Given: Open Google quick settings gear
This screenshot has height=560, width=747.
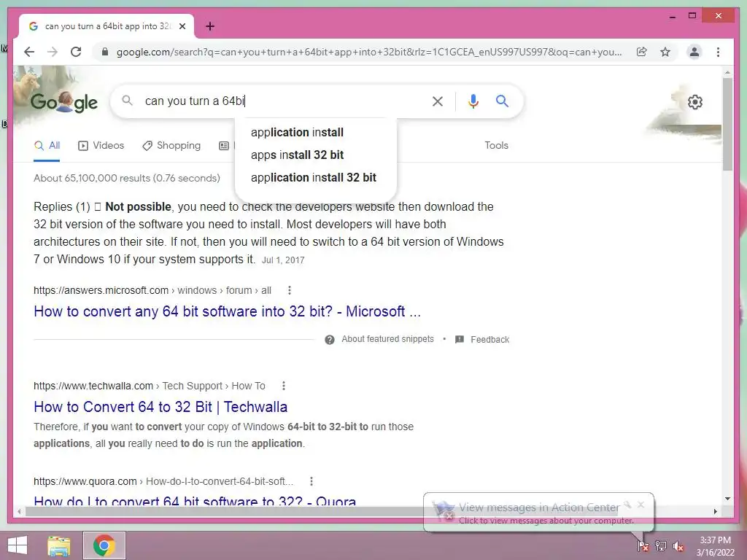Looking at the screenshot, I should pos(695,102).
